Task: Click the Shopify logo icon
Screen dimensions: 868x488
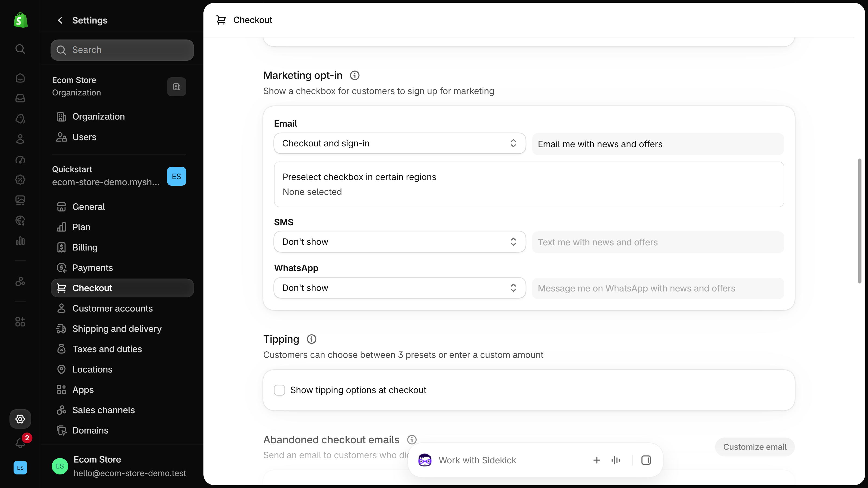Action: coord(20,20)
